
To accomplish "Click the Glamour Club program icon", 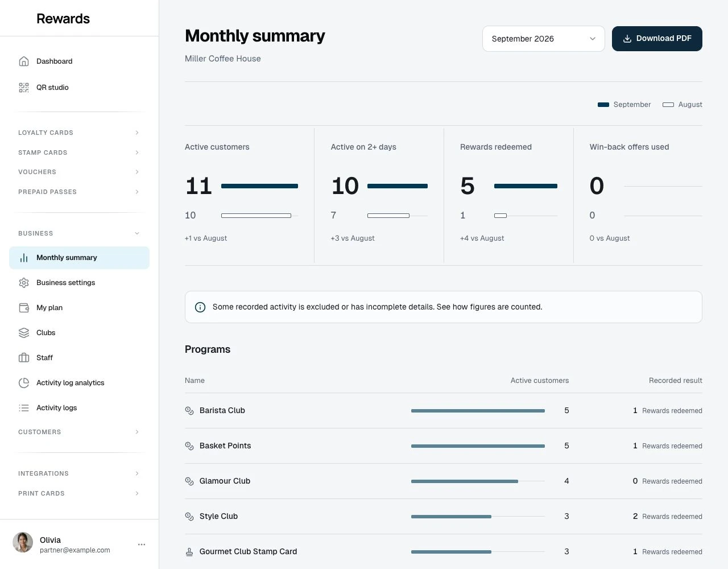I will point(189,481).
